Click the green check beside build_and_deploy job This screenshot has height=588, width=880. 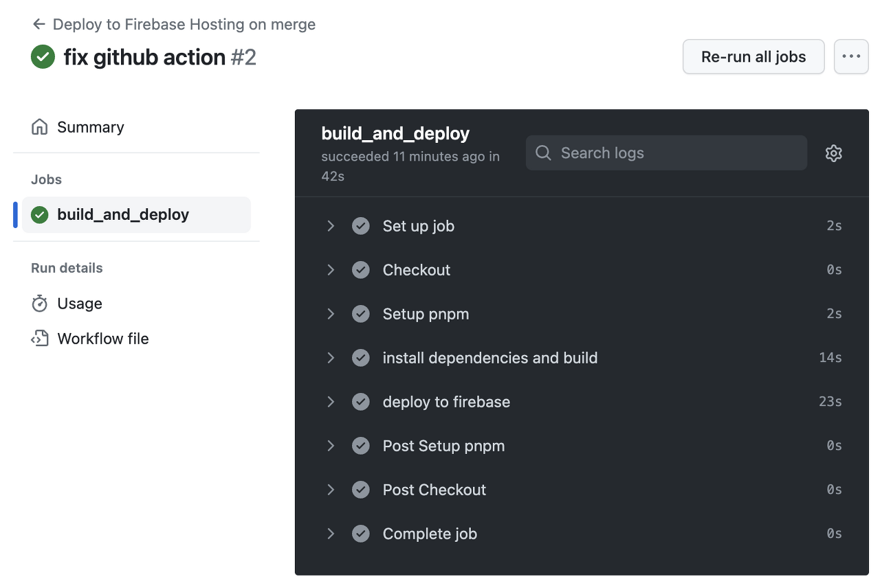[40, 215]
